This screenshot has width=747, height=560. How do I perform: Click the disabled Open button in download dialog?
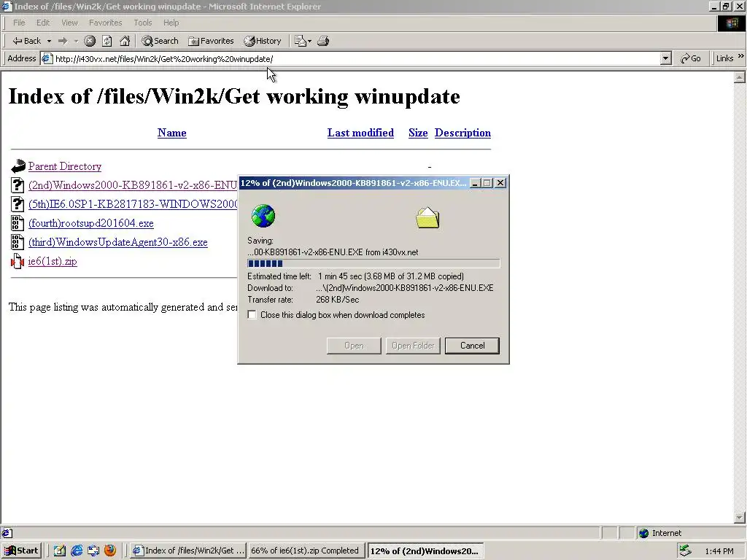pyautogui.click(x=354, y=346)
